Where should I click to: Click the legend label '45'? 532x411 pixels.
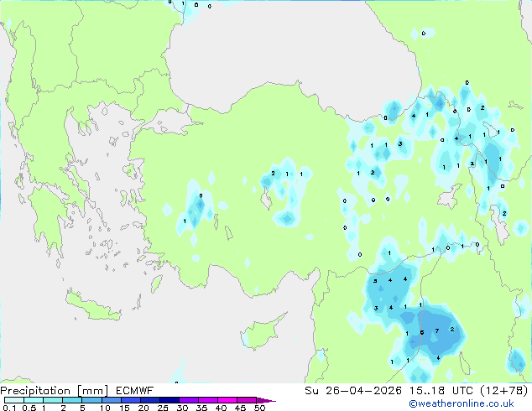(240, 408)
